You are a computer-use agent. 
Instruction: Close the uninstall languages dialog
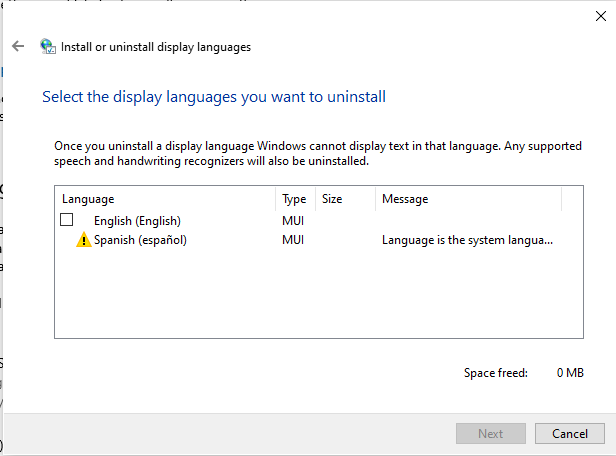click(601, 16)
